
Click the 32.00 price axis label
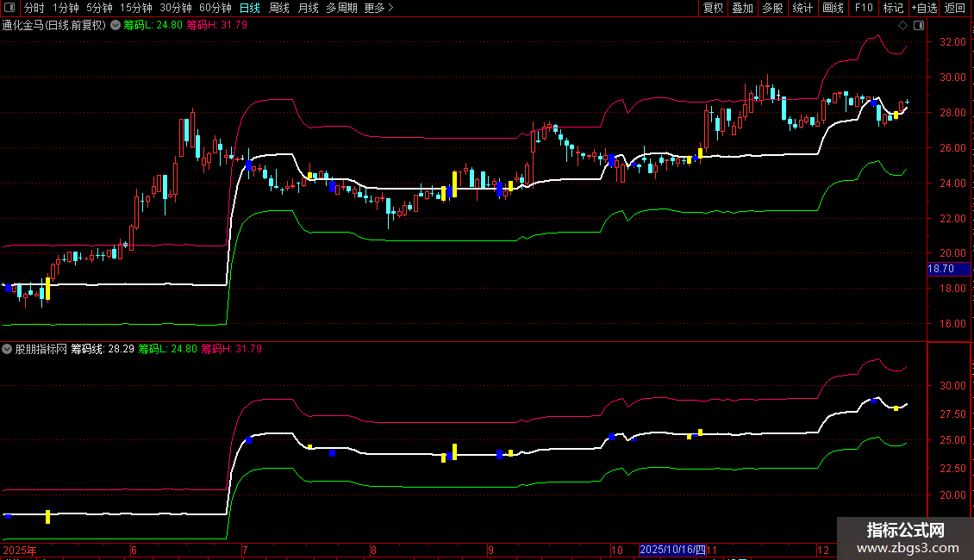[x=952, y=41]
